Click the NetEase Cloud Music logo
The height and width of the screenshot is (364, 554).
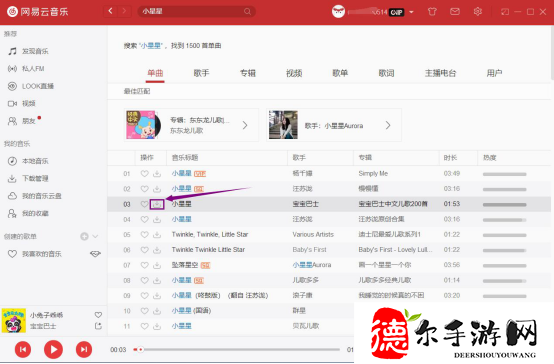click(x=37, y=12)
